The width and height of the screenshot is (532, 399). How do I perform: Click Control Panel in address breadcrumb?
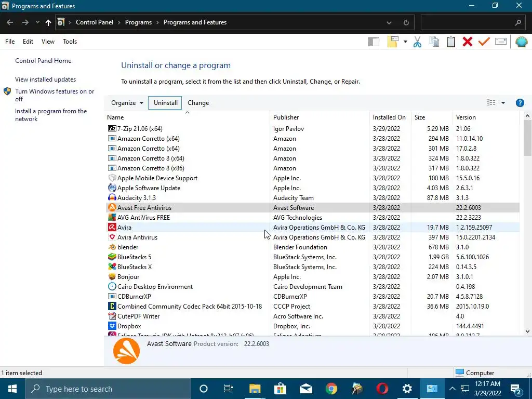95,22
